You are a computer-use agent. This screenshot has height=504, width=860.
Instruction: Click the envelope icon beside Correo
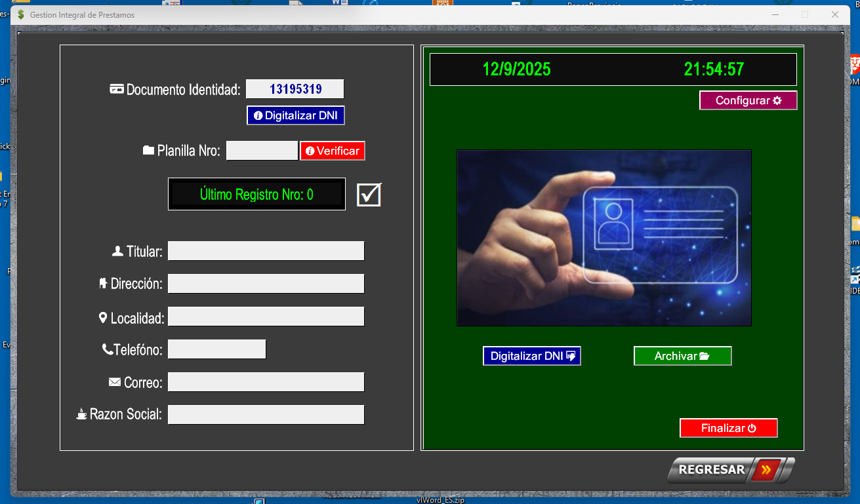tap(115, 381)
